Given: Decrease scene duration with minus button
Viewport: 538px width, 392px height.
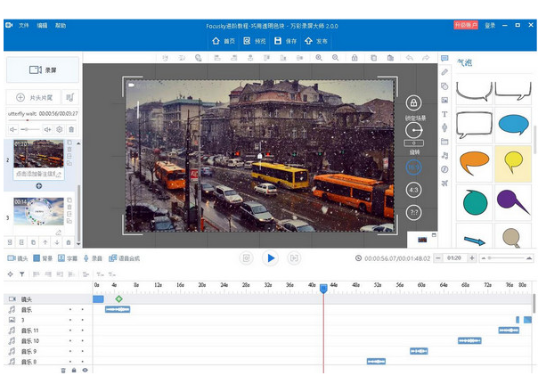Looking at the screenshot, I should tap(438, 258).
